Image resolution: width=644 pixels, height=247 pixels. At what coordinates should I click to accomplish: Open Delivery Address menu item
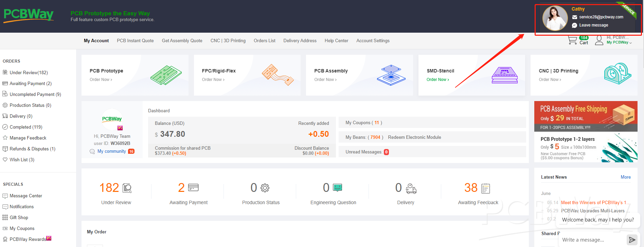(300, 40)
